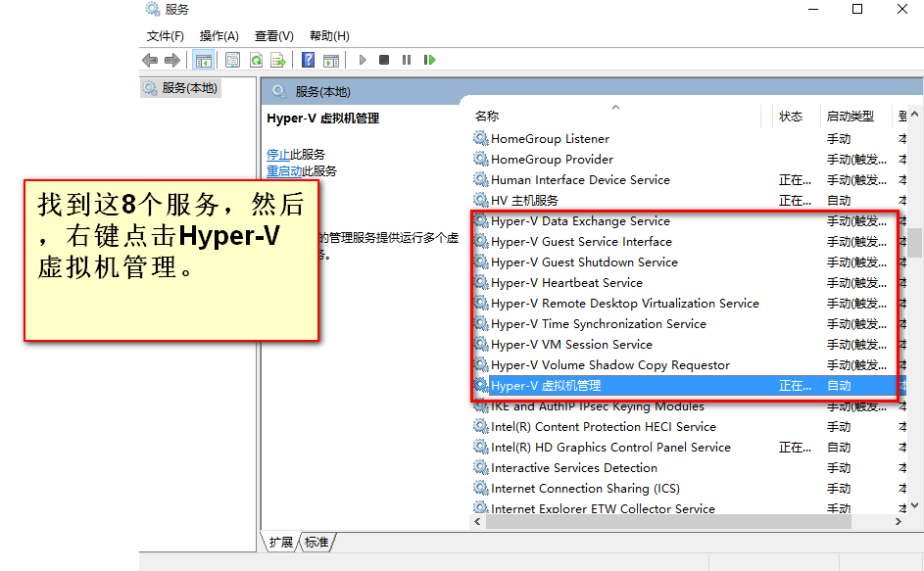
Task: Open the 文件(F) menu
Action: (x=165, y=36)
